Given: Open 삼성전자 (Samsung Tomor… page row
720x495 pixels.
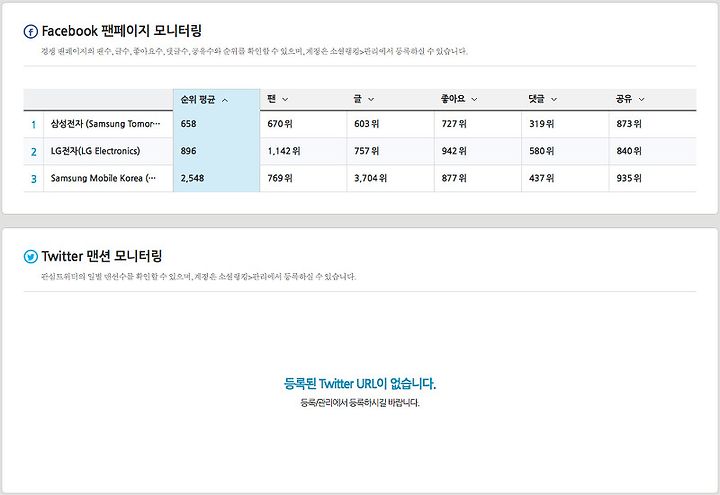Looking at the screenshot, I should click(x=106, y=124).
